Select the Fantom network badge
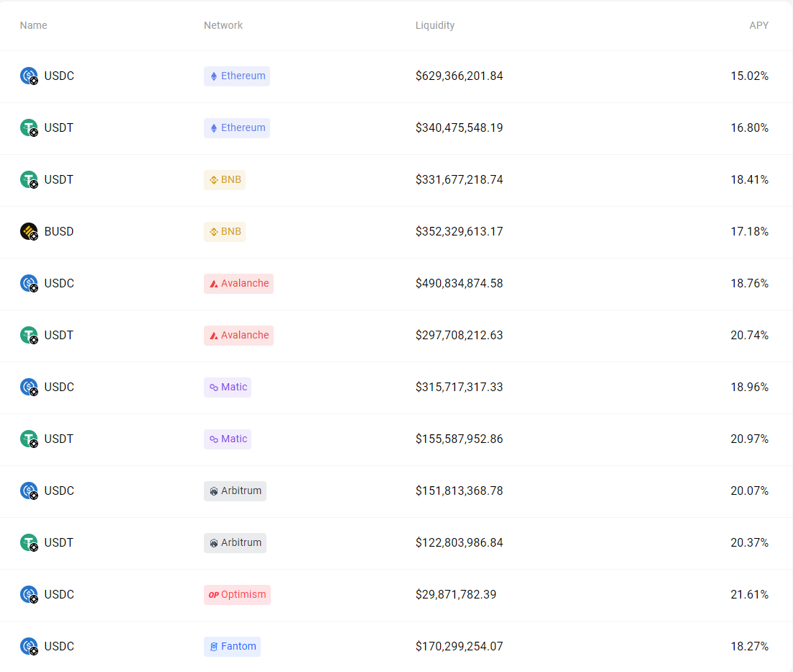 point(232,646)
